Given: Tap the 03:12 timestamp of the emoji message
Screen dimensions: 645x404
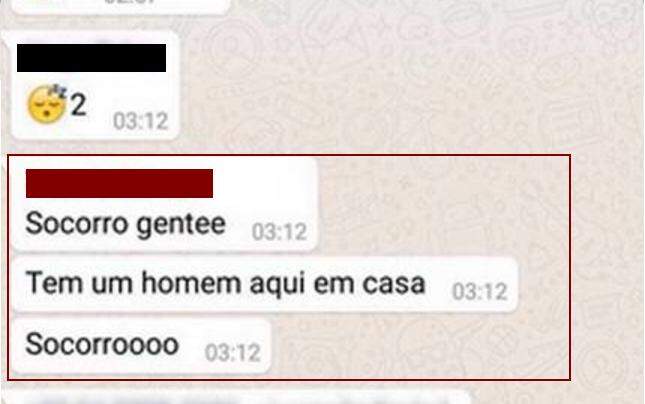Looking at the screenshot, I should [141, 121].
